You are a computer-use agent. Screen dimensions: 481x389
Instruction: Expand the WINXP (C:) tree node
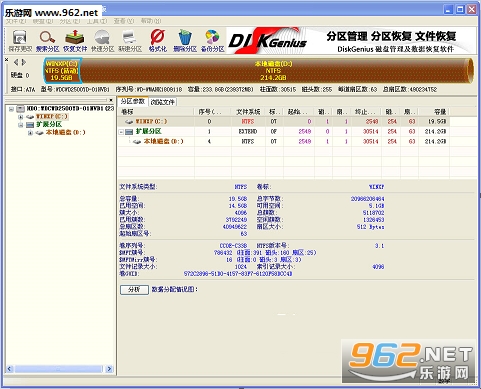(21, 117)
